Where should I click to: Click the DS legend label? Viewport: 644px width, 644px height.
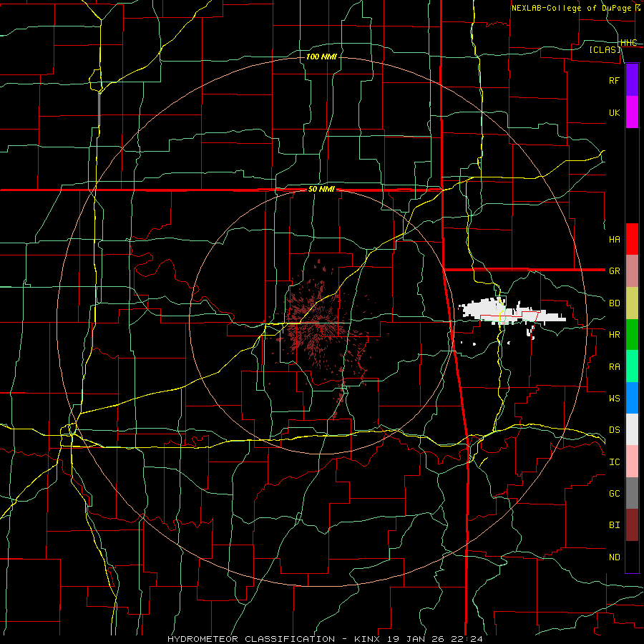pos(615,429)
